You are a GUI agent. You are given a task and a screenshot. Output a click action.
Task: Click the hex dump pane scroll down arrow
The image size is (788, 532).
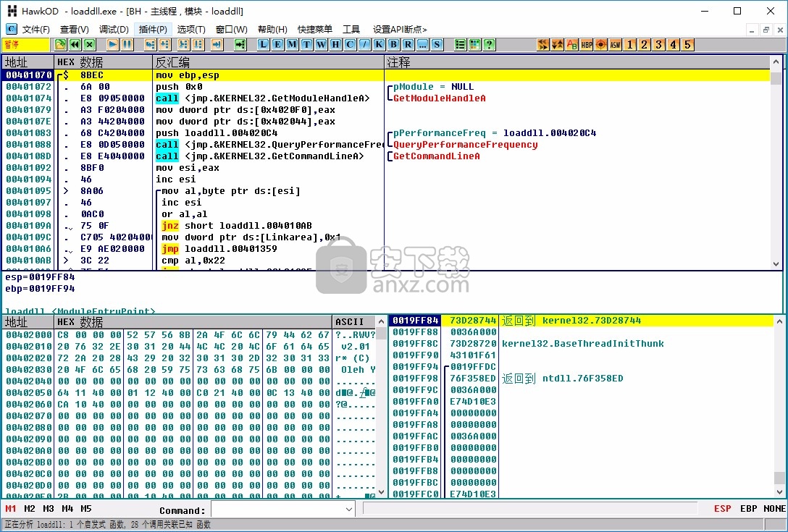(381, 492)
